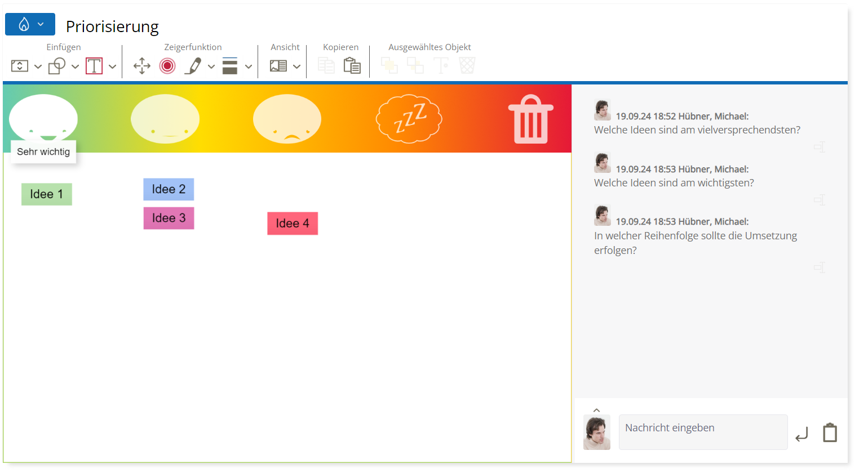Select the insert text box tool
Screen dimensions: 868x473
(x=94, y=66)
